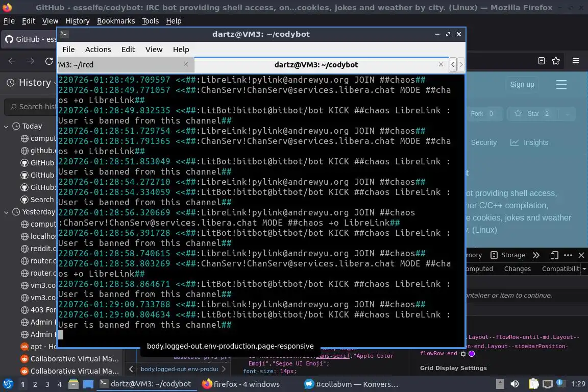This screenshot has width=588, height=392.
Task: Close the developer tools panel
Action: (x=581, y=255)
